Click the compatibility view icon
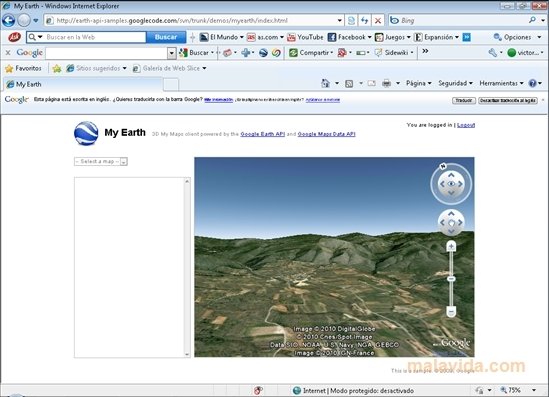Image resolution: width=549 pixels, height=397 pixels. [351, 21]
